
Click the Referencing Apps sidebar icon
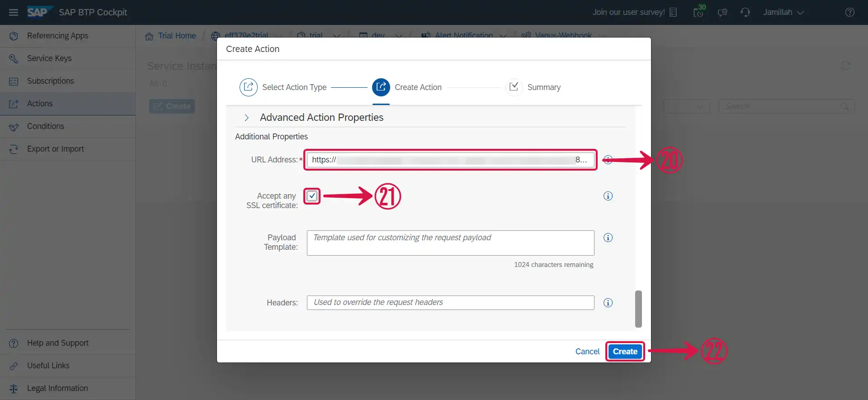(x=14, y=36)
